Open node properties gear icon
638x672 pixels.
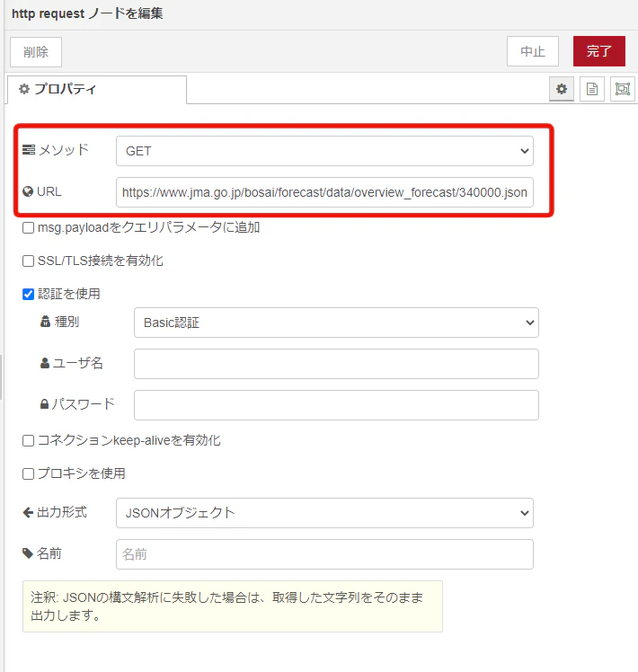tap(562, 89)
